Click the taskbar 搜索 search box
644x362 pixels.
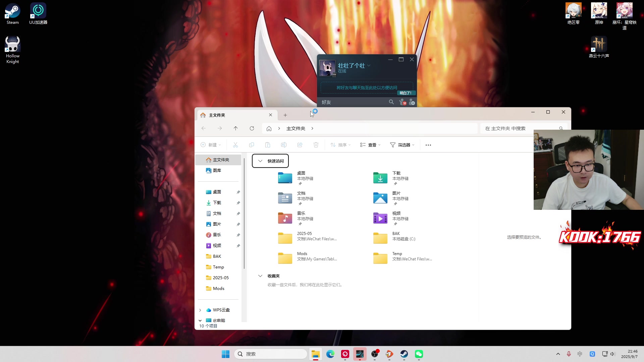coord(270,354)
